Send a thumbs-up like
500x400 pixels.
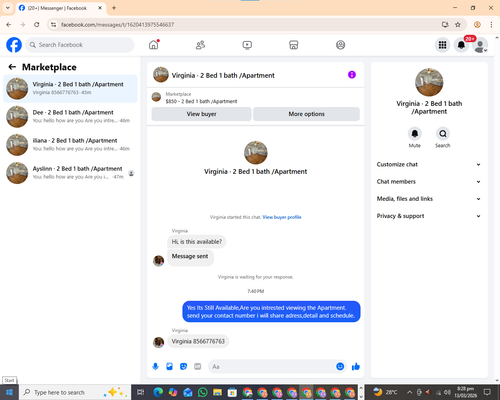pos(356,367)
